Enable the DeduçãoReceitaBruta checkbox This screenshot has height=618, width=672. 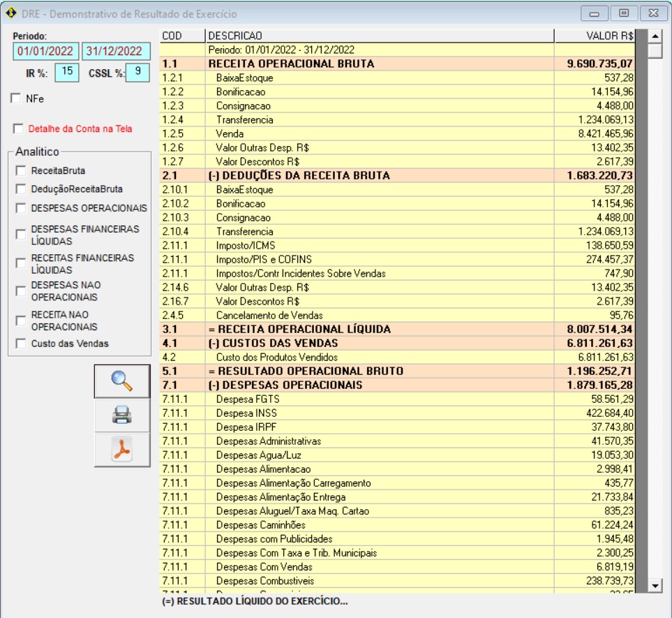21,189
